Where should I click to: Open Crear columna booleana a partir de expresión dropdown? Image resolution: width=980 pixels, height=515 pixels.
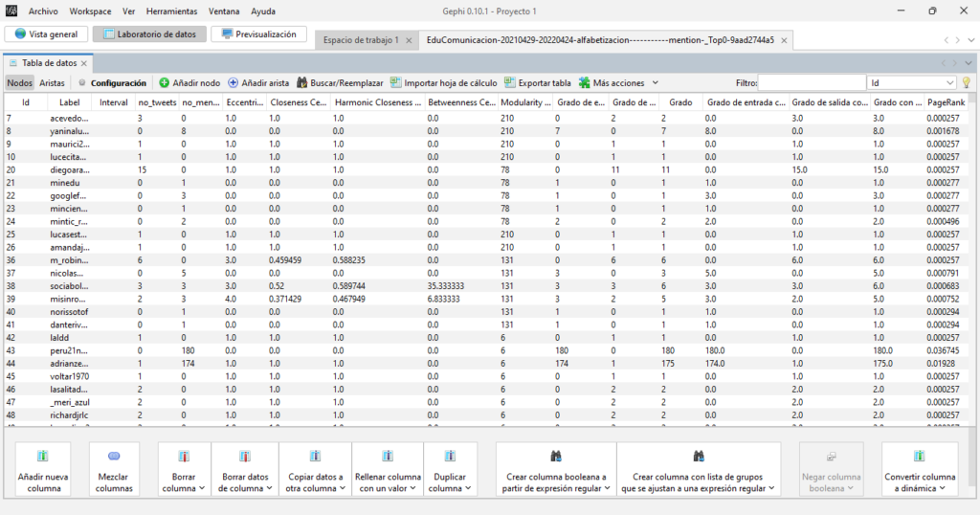pos(607,488)
